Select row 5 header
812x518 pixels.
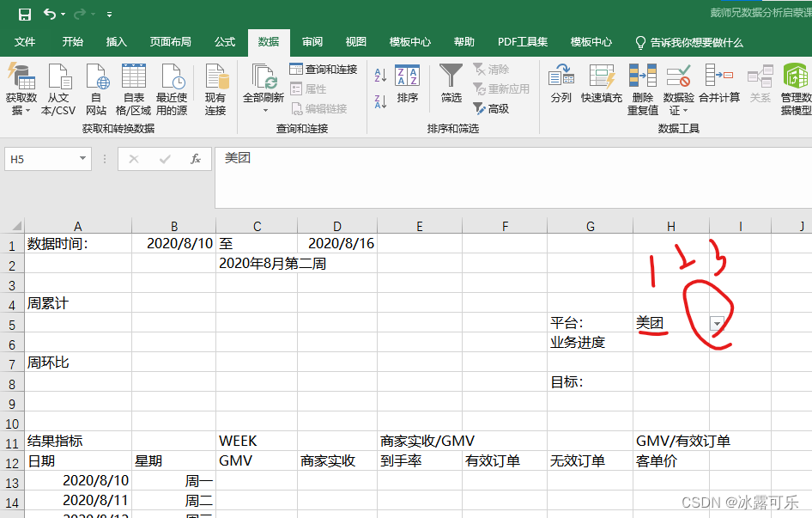12,323
